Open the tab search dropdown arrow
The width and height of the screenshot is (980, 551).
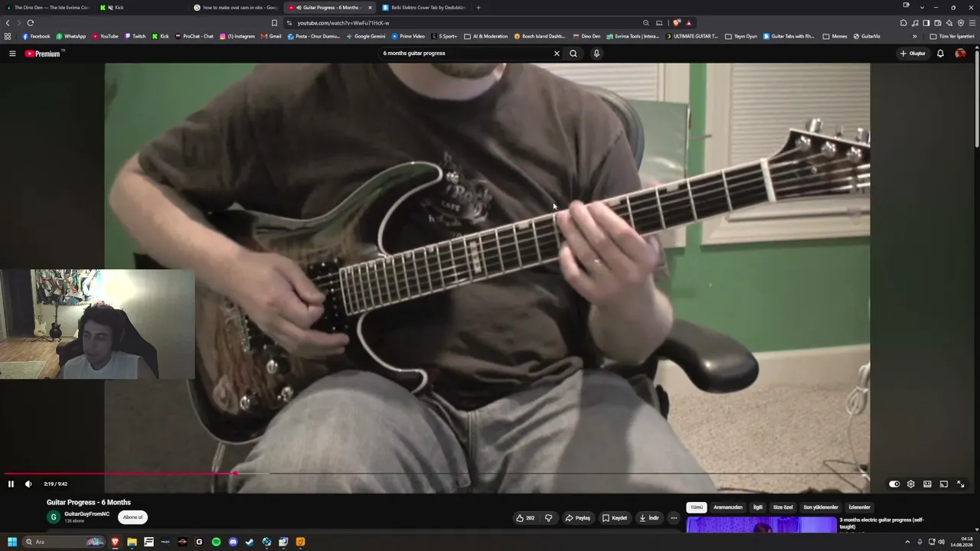[922, 8]
